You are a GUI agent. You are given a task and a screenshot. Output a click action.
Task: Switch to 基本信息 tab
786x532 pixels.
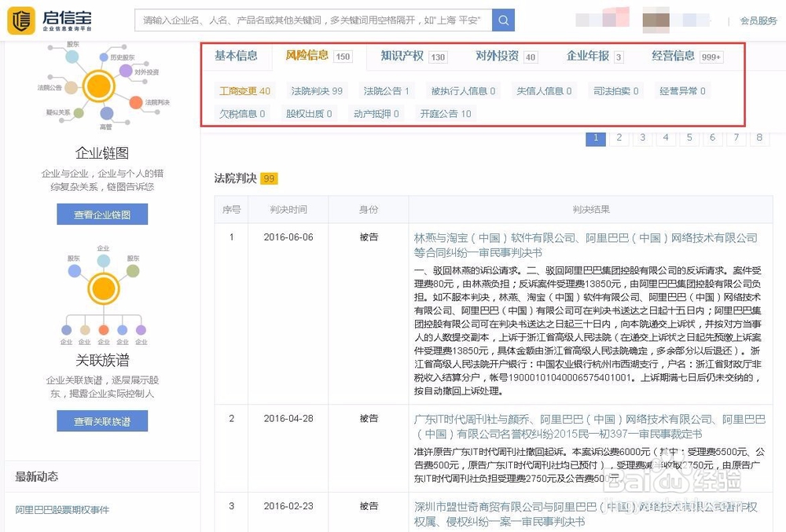[236, 56]
